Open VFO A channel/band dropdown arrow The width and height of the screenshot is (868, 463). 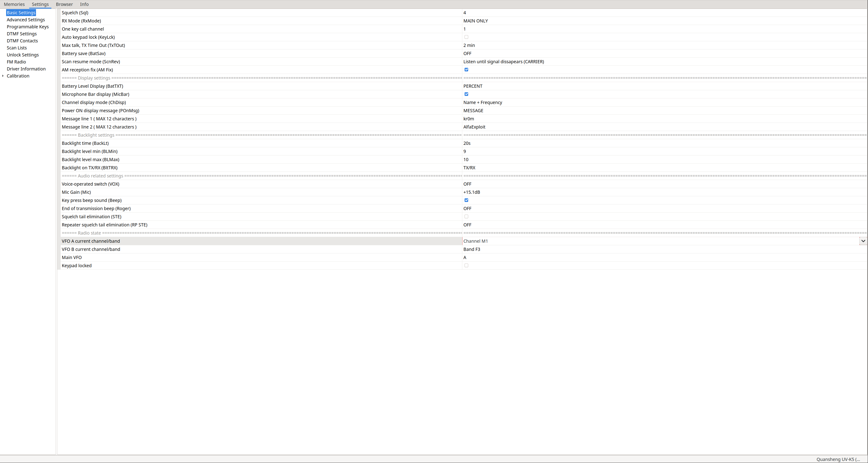tap(863, 241)
